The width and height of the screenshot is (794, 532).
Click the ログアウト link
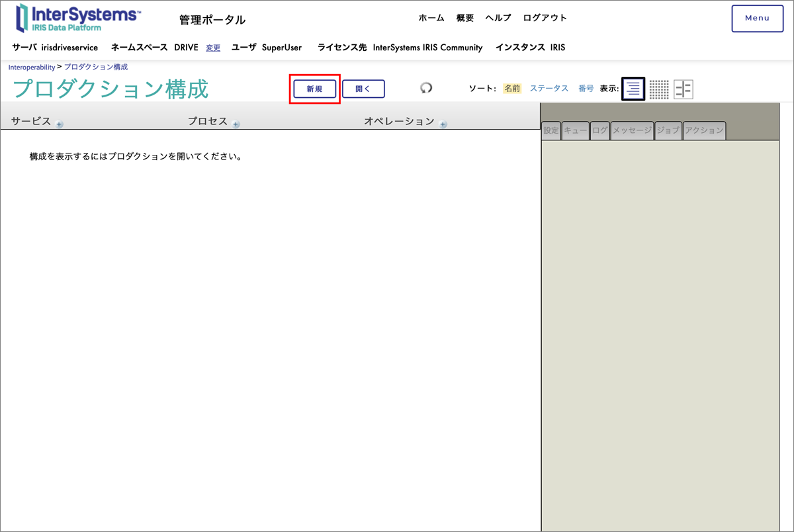click(x=545, y=18)
